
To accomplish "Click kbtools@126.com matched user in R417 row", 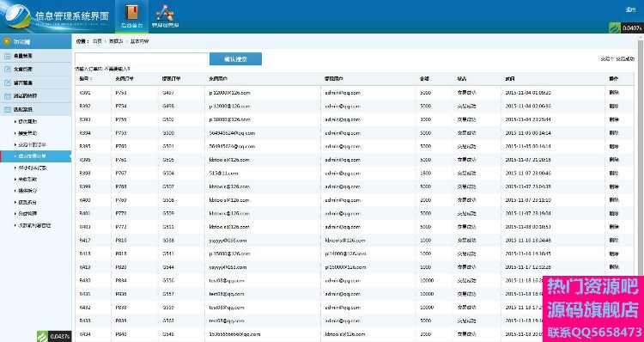I will click(x=345, y=240).
